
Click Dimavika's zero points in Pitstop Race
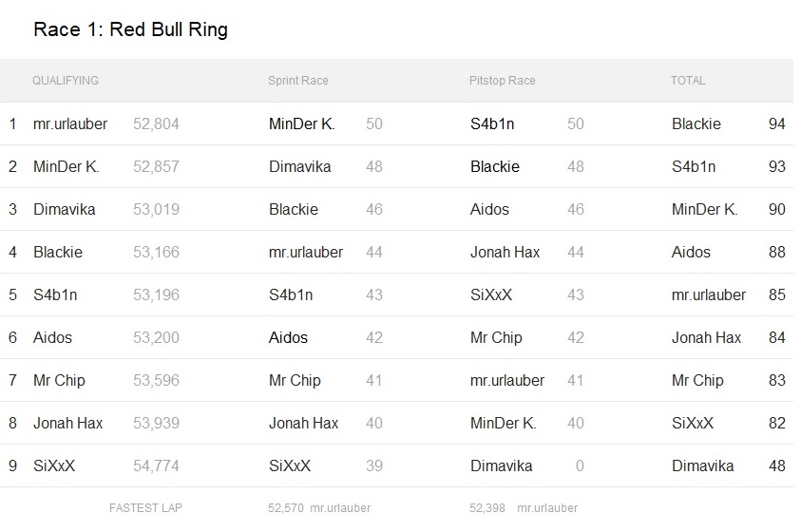(580, 466)
